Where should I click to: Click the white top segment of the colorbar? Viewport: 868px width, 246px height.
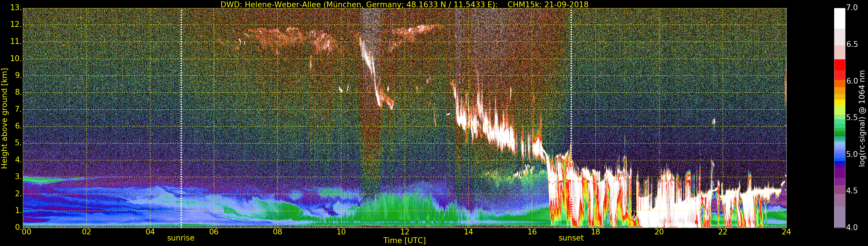coord(839,19)
